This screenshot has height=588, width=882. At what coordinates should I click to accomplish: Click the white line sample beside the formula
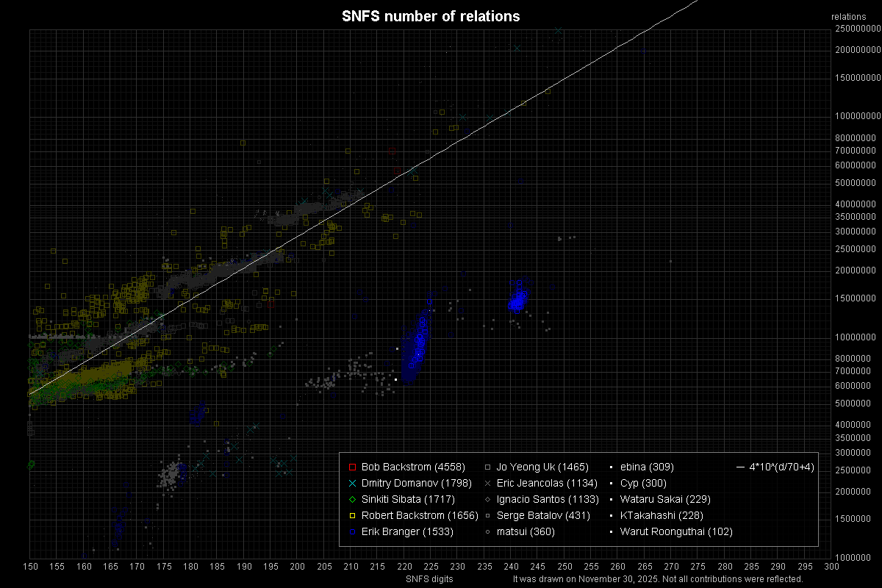tap(739, 467)
